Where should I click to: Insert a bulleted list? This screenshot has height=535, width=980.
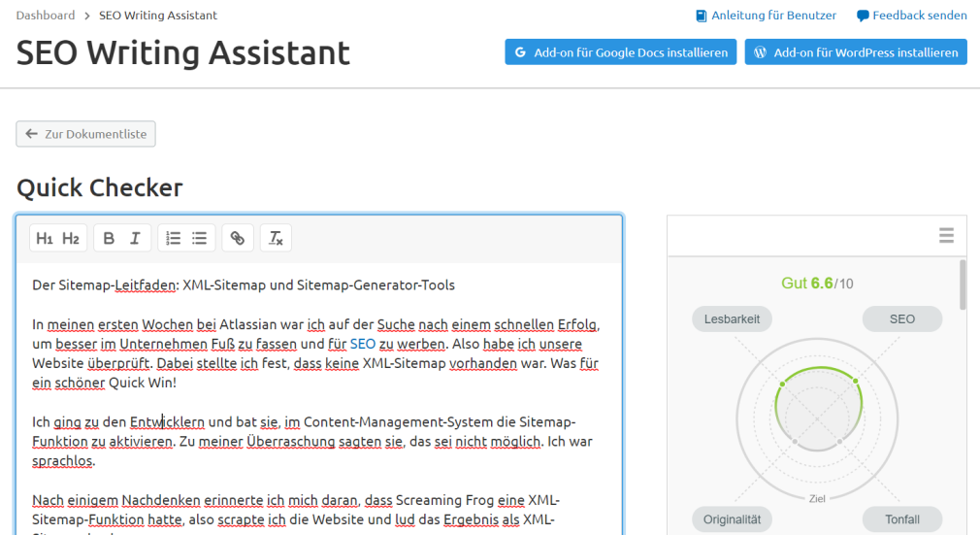click(199, 239)
